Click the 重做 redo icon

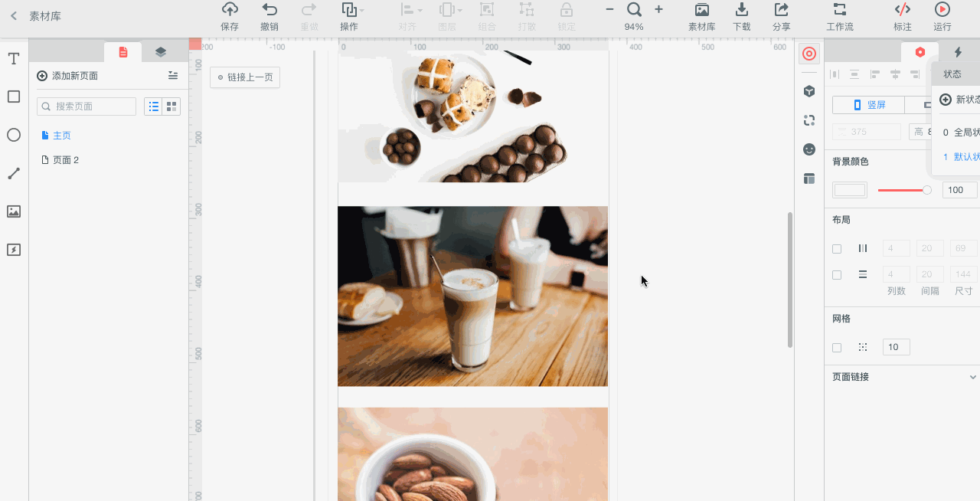click(x=309, y=9)
